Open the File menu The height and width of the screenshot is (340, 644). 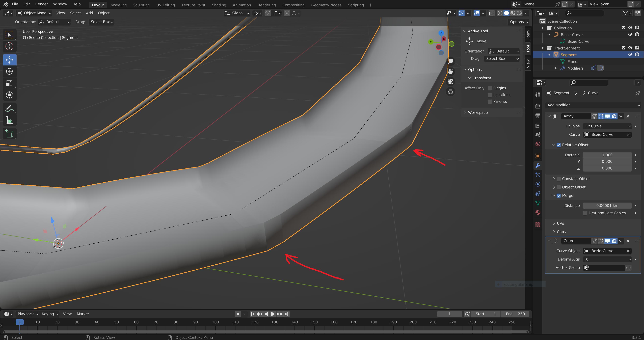(x=15, y=4)
